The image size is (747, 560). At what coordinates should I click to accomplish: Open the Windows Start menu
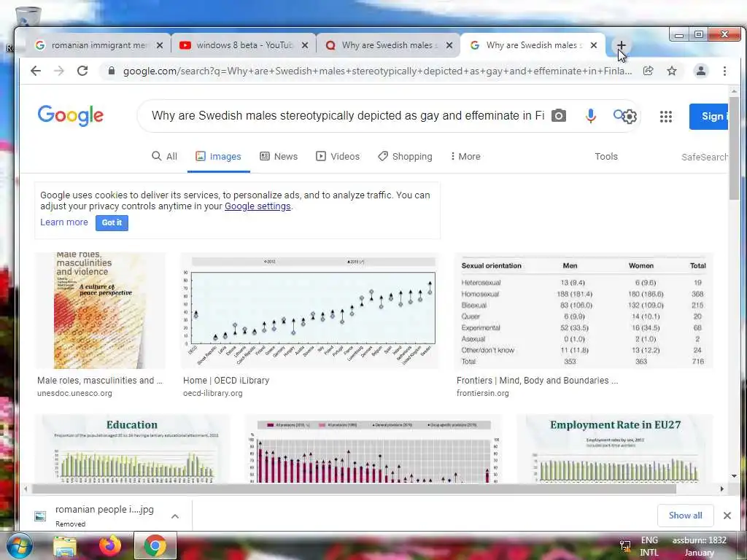18,546
